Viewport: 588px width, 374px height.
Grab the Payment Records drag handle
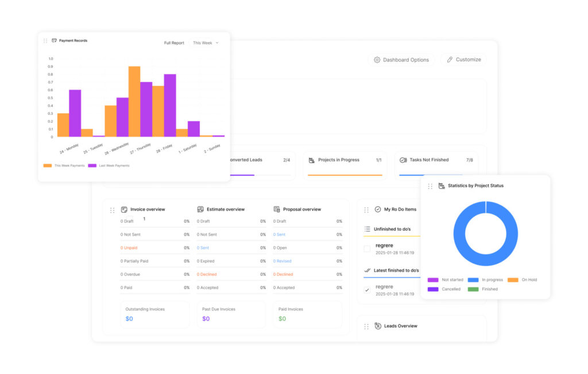pyautogui.click(x=45, y=41)
